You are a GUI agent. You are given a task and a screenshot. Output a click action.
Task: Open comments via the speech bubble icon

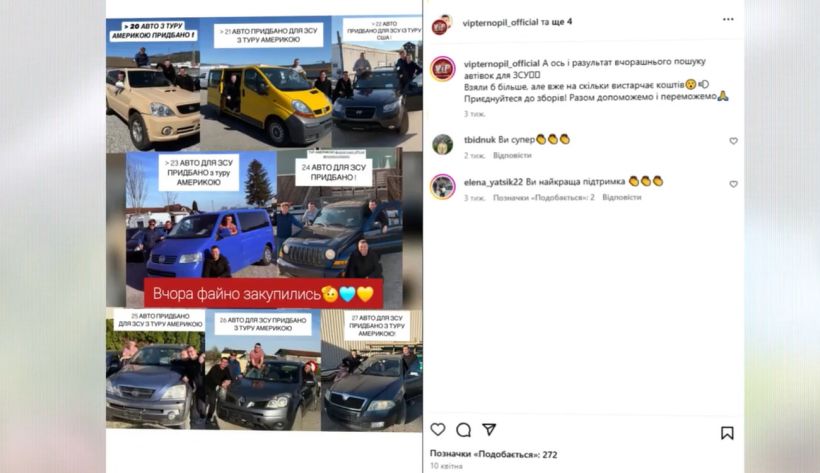click(x=463, y=430)
